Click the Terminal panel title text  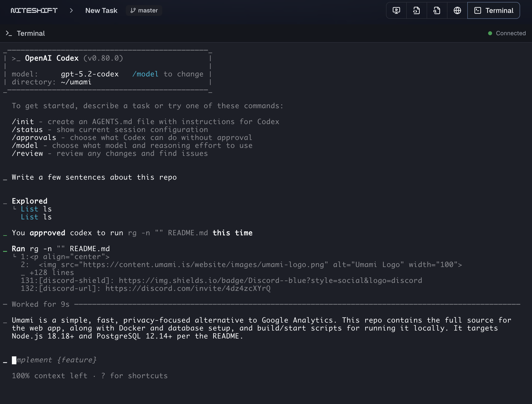point(31,33)
